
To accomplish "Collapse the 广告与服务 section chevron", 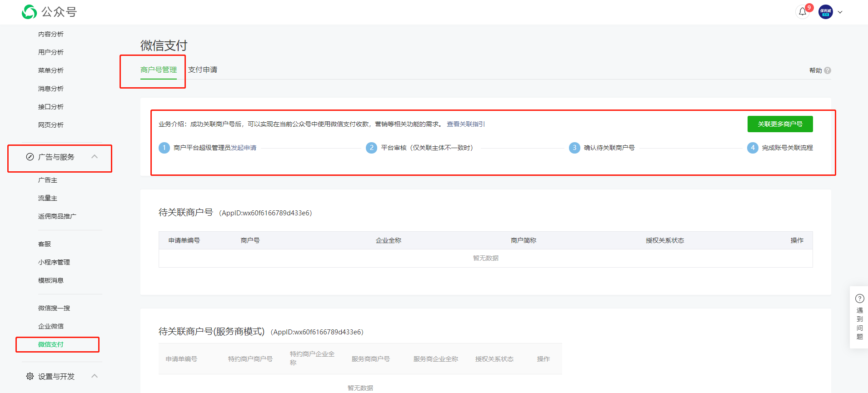I will coord(95,157).
